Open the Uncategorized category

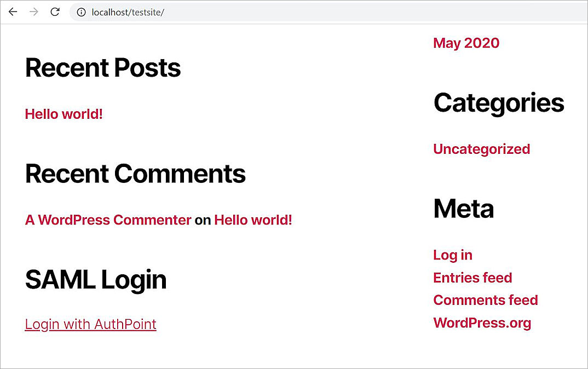click(x=481, y=149)
